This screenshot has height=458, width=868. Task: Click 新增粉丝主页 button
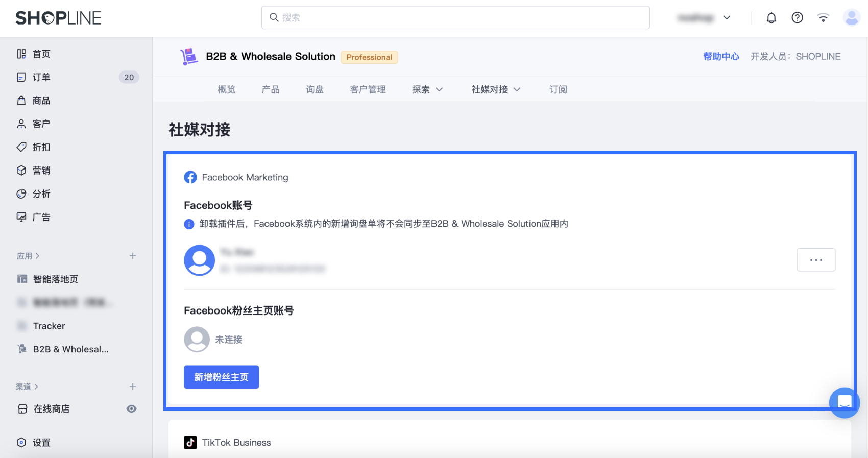(x=222, y=377)
